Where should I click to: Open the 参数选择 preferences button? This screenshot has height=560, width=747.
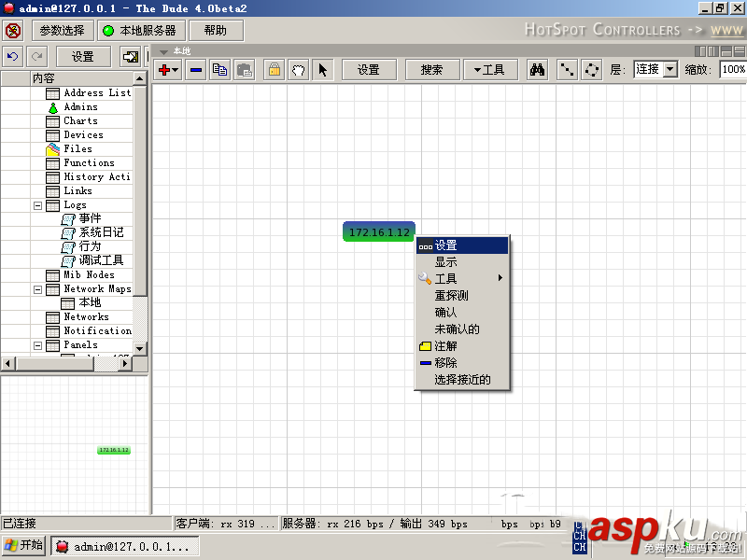(62, 31)
